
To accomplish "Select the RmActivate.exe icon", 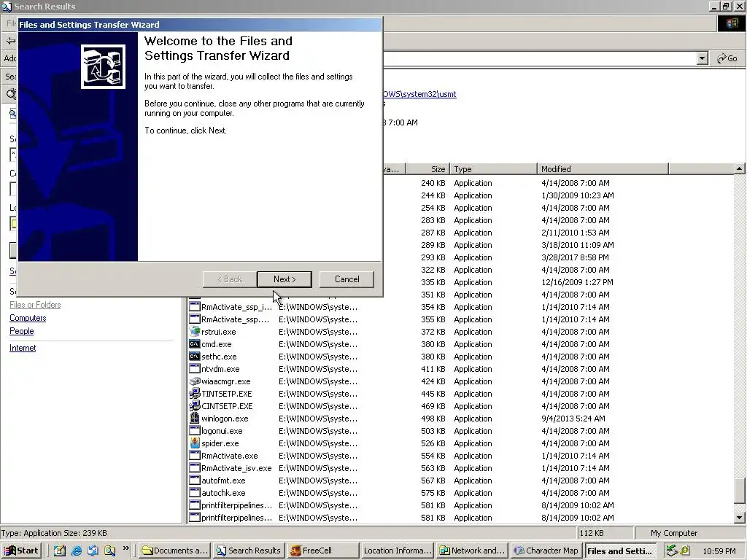I will (x=194, y=456).
